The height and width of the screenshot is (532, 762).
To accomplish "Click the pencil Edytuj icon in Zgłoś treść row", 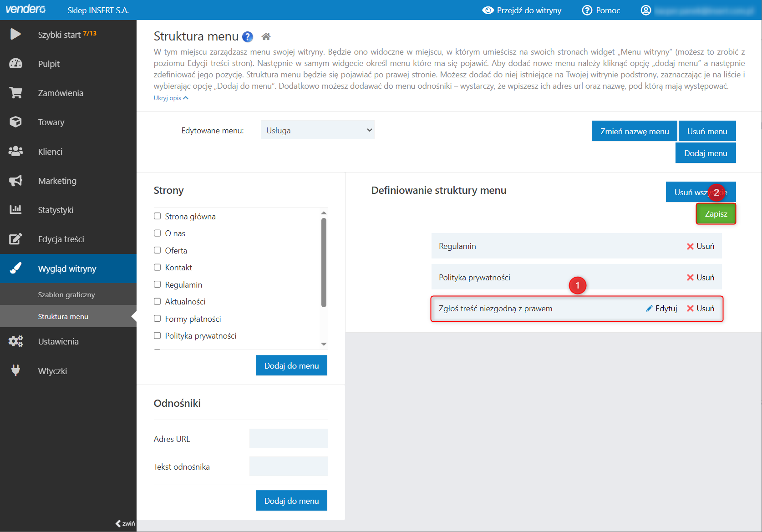I will click(650, 309).
